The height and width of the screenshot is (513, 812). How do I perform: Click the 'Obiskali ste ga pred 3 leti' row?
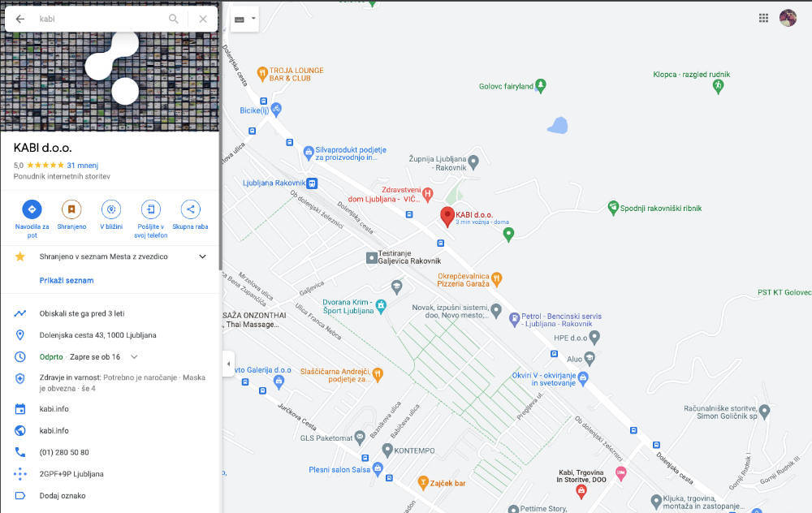coord(110,313)
